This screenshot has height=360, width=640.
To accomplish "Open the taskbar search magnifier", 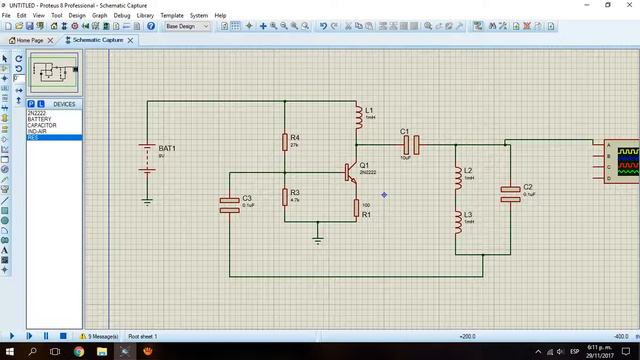I will coord(32,351).
